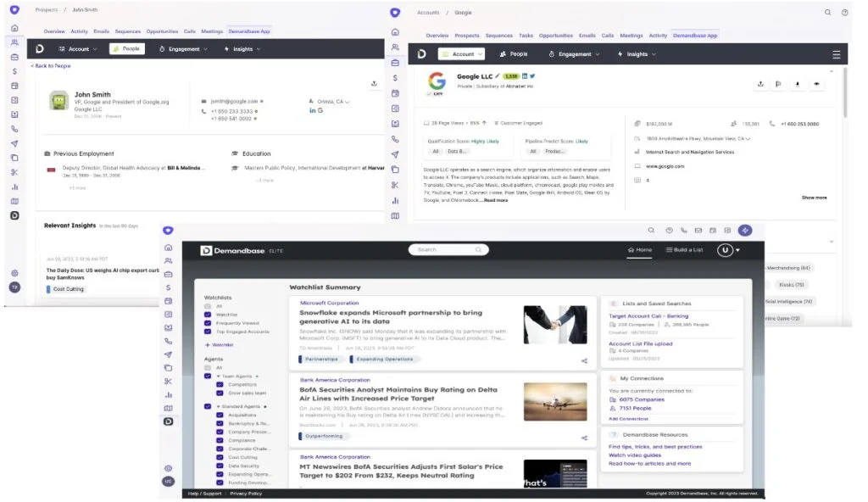Open Engagement dropdown in Google window
This screenshot has height=502, width=868.
pos(574,54)
